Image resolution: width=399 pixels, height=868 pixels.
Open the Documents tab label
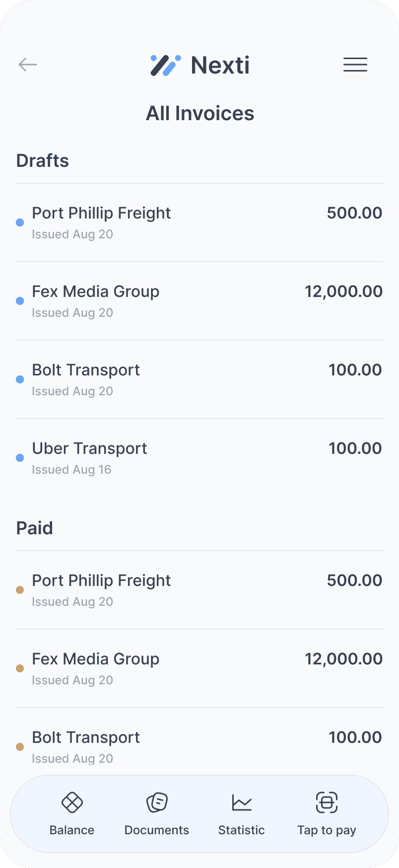pyautogui.click(x=157, y=830)
